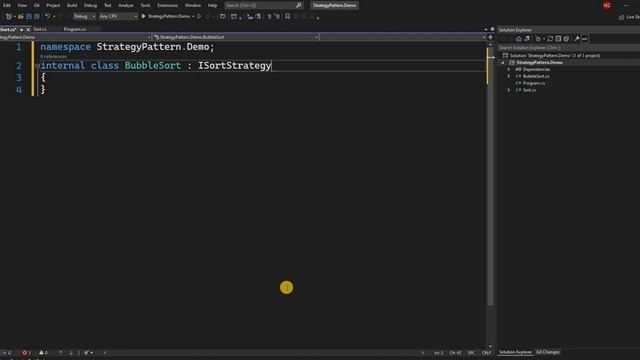Click the Save All toolbar icon

pyautogui.click(x=37, y=16)
